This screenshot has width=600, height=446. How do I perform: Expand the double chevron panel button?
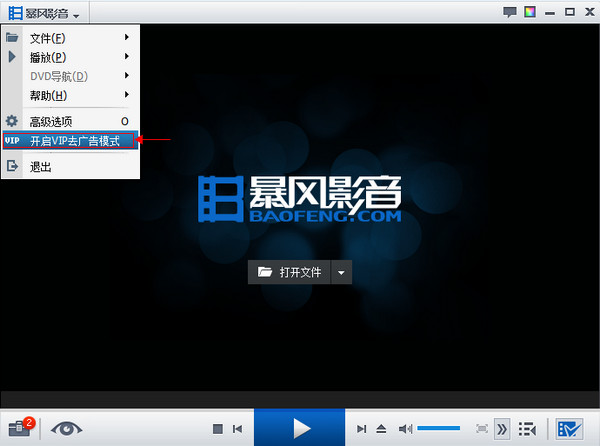[x=501, y=429]
